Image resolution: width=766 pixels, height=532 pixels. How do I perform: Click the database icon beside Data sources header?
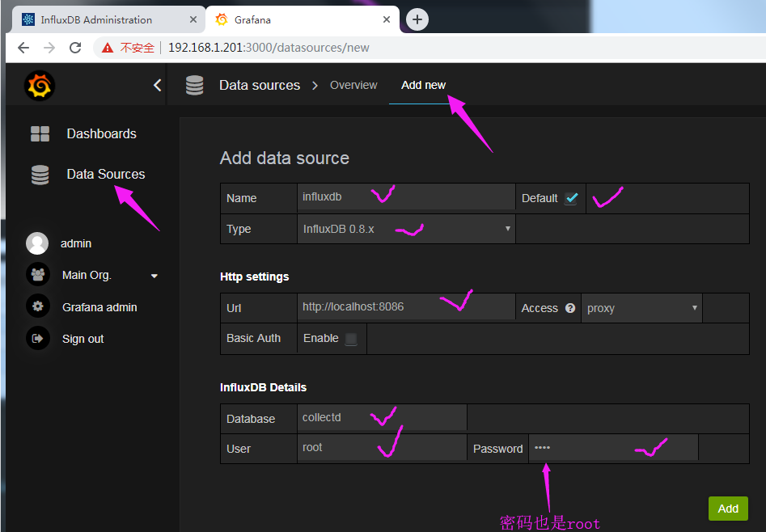[194, 85]
